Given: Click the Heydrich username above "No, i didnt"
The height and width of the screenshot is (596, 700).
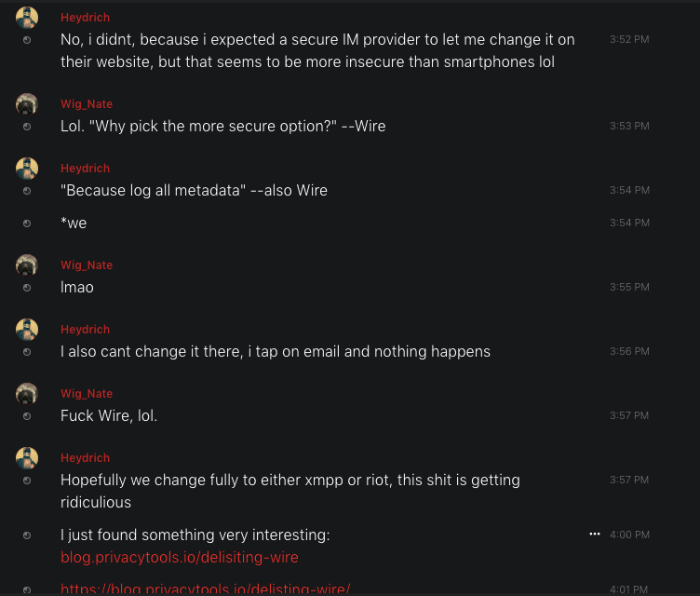Looking at the screenshot, I should [x=85, y=18].
